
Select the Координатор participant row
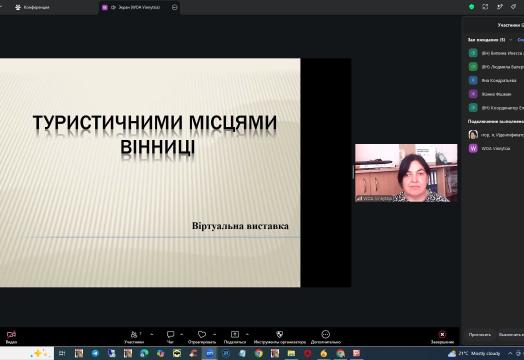tap(496, 108)
